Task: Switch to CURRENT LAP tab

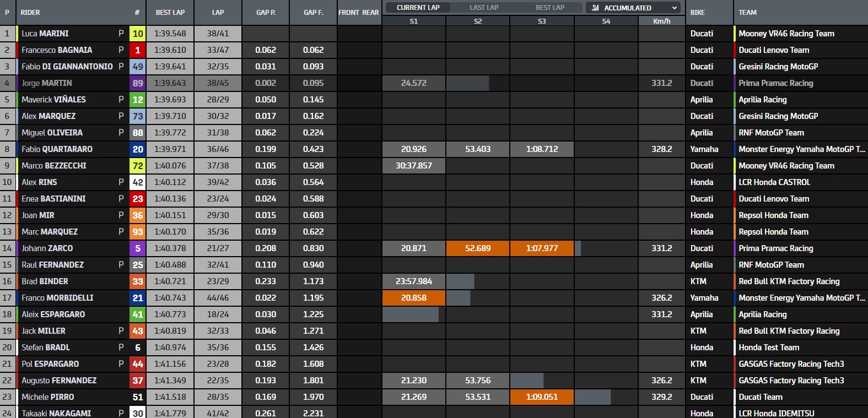Action: 418,8
